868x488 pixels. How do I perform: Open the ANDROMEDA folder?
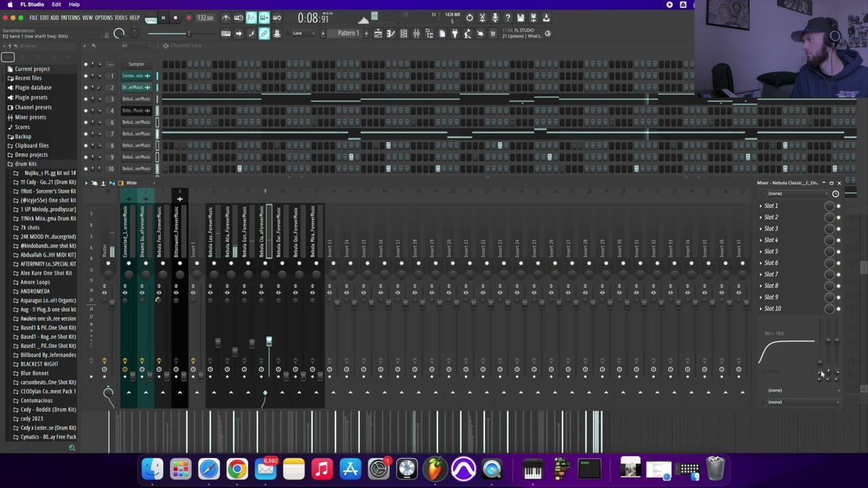tap(35, 291)
